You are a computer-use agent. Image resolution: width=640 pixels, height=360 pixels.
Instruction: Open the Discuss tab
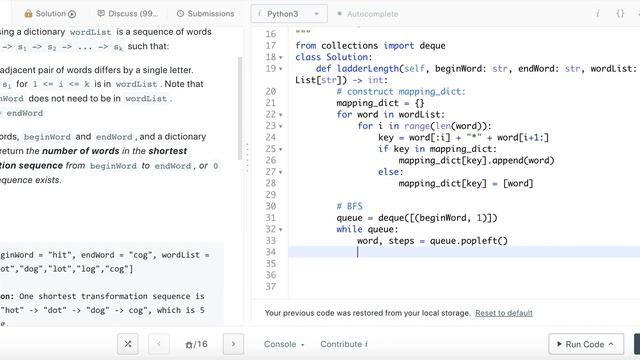(128, 13)
